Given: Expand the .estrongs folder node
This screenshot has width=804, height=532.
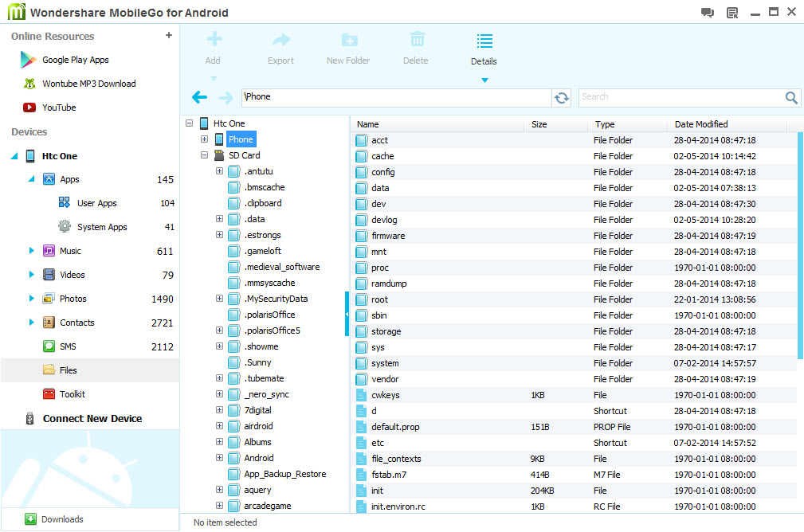Looking at the screenshot, I should click(x=219, y=235).
